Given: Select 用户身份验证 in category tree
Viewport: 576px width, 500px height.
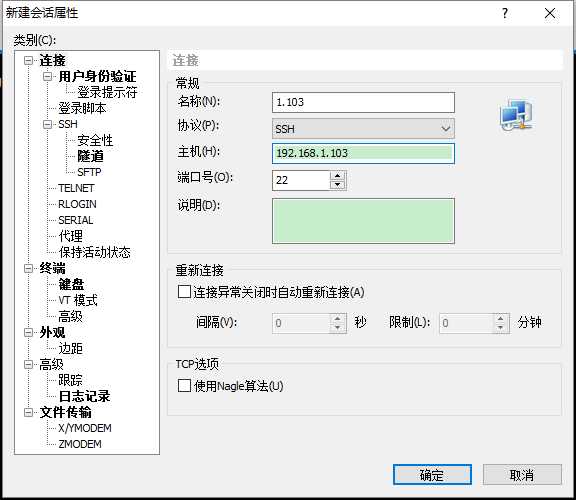Looking at the screenshot, I should 97,76.
